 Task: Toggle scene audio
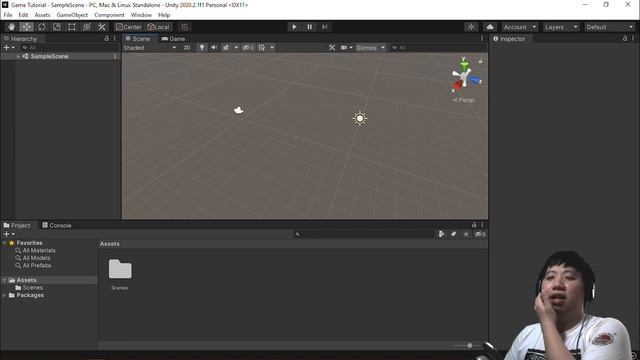tap(213, 48)
